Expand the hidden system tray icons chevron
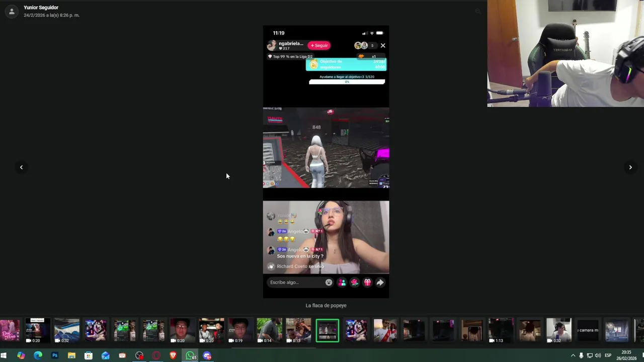Screen dimensions: 644x362 point(573,355)
